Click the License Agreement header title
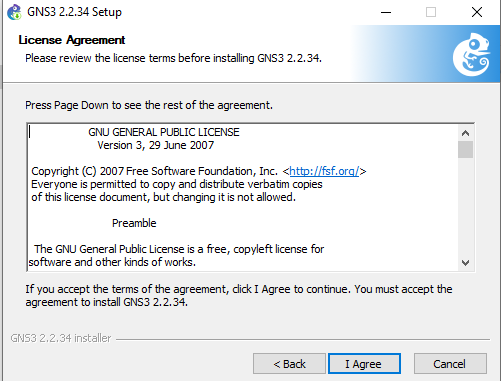 coord(72,40)
